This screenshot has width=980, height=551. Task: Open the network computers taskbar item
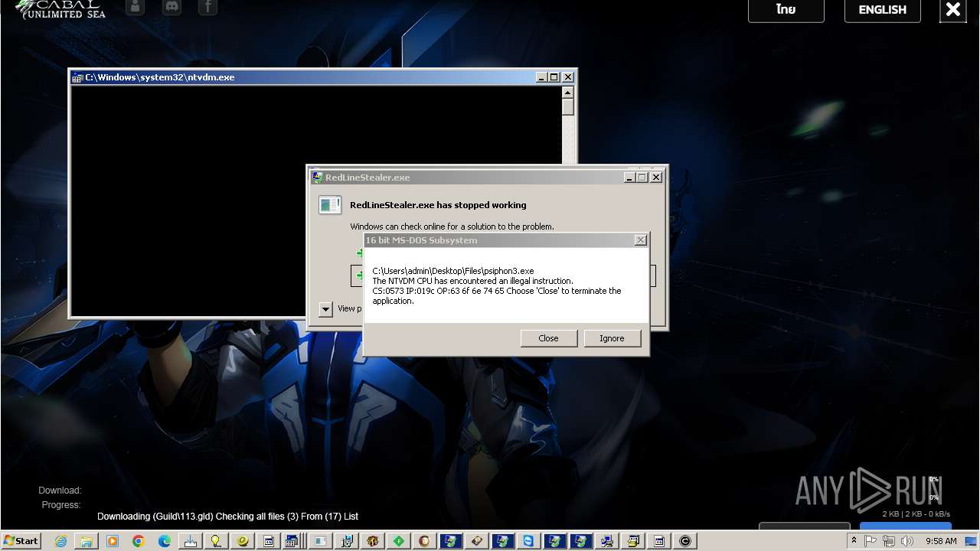[x=606, y=541]
